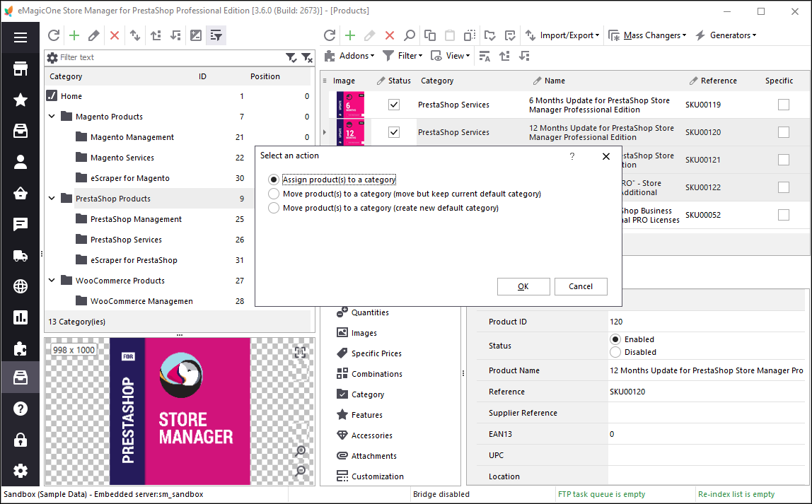Delete selected product with red X
Viewport: 812px width, 504px height.
point(390,35)
